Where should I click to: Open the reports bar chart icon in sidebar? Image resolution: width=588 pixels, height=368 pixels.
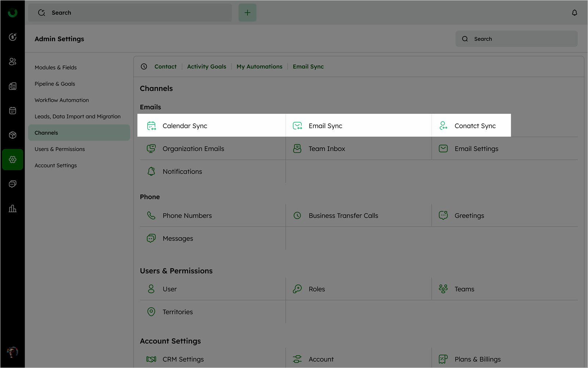pyautogui.click(x=12, y=209)
